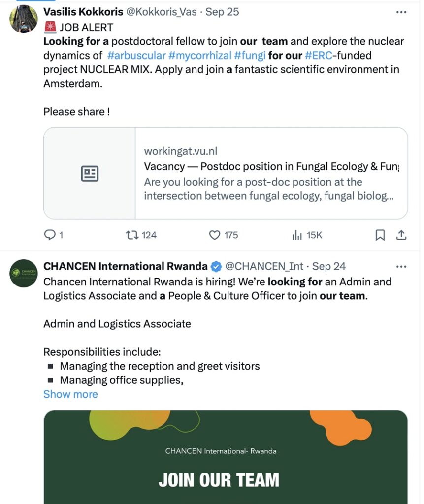Viewport: 424px width, 504px height.
Task: Click the blue verified badge for CHANCEN
Action: point(216,267)
